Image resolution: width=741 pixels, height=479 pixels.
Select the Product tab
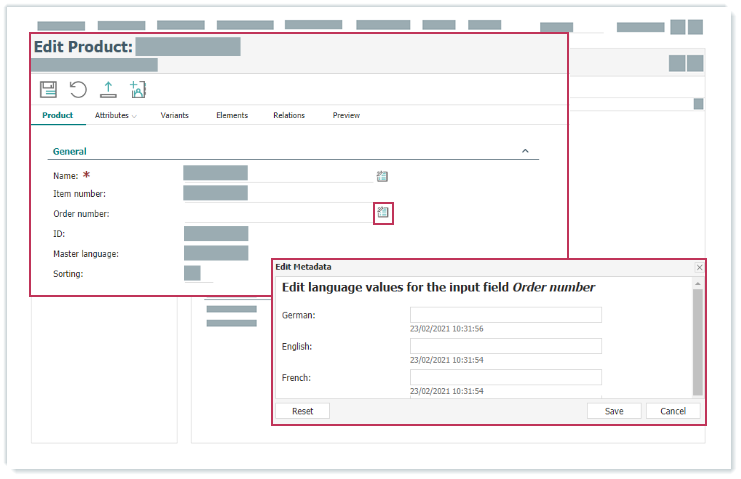pos(58,116)
